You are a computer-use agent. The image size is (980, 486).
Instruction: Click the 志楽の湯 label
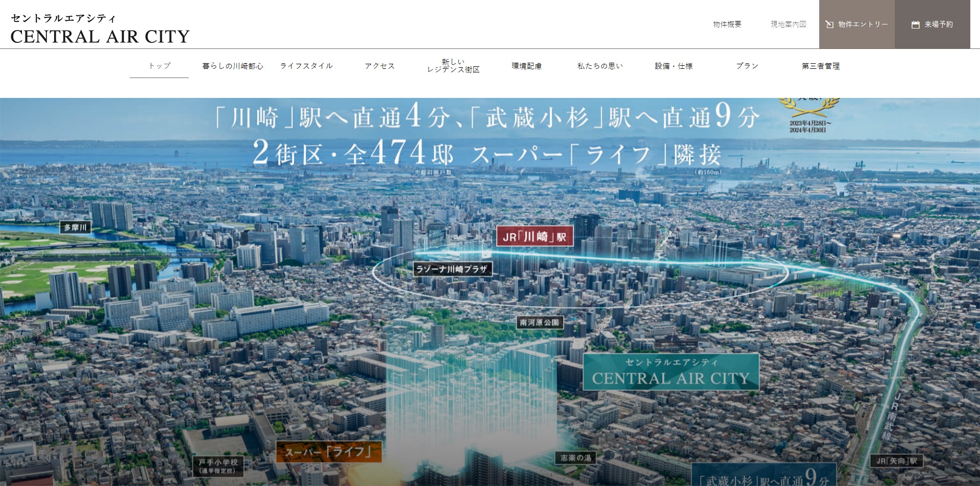pyautogui.click(x=575, y=458)
